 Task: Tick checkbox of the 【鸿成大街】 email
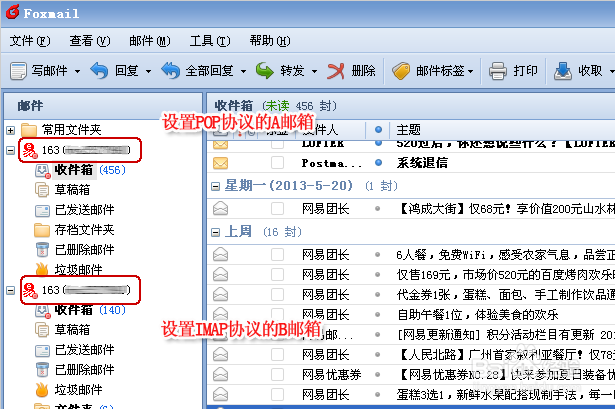click(x=277, y=209)
